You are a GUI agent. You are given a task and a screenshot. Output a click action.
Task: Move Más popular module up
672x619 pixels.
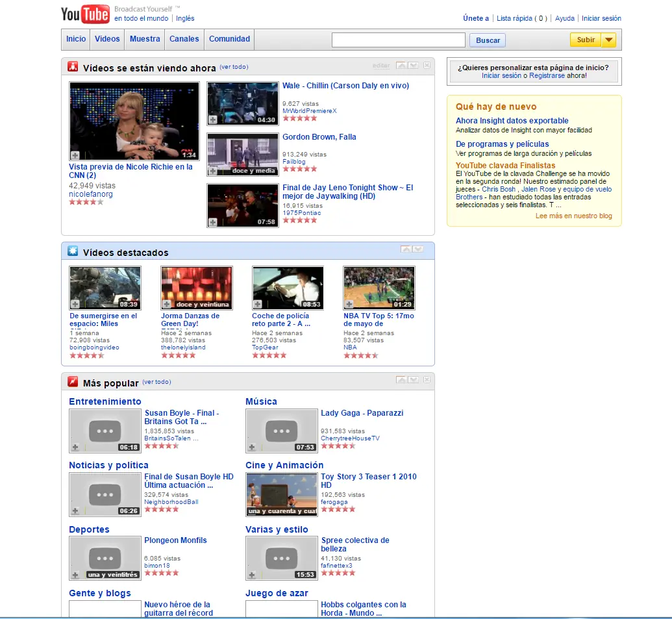click(x=401, y=380)
